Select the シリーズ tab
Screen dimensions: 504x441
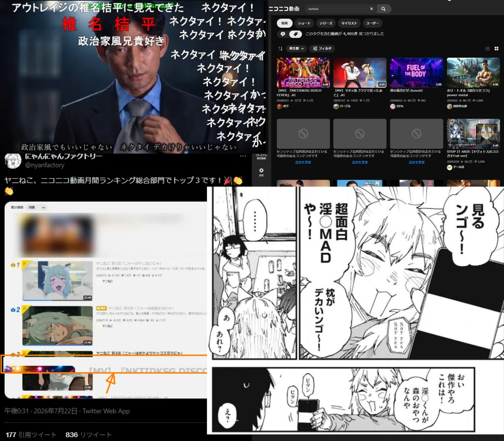pos(326,23)
